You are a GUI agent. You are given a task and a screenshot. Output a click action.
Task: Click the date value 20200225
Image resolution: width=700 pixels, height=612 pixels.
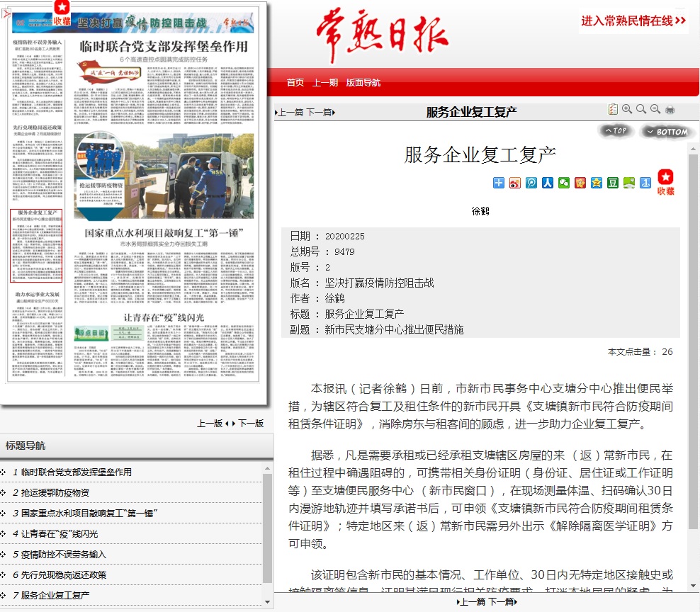tap(344, 236)
